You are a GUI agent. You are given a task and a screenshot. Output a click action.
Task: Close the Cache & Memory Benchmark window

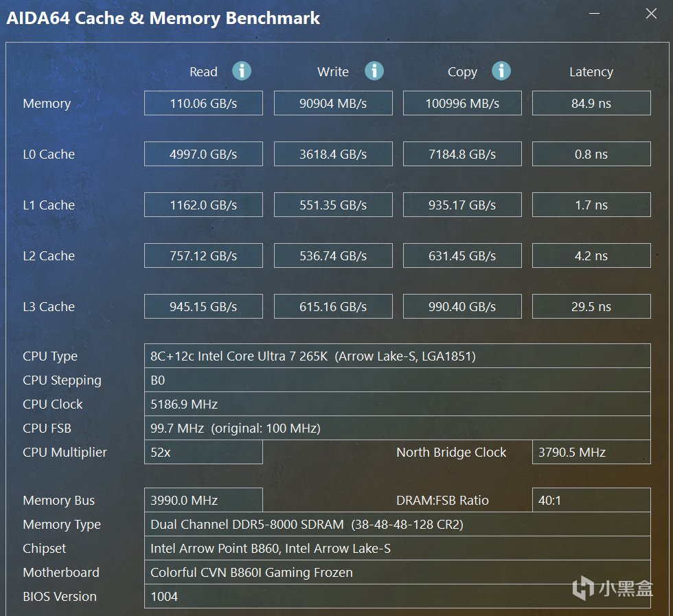pos(651,14)
